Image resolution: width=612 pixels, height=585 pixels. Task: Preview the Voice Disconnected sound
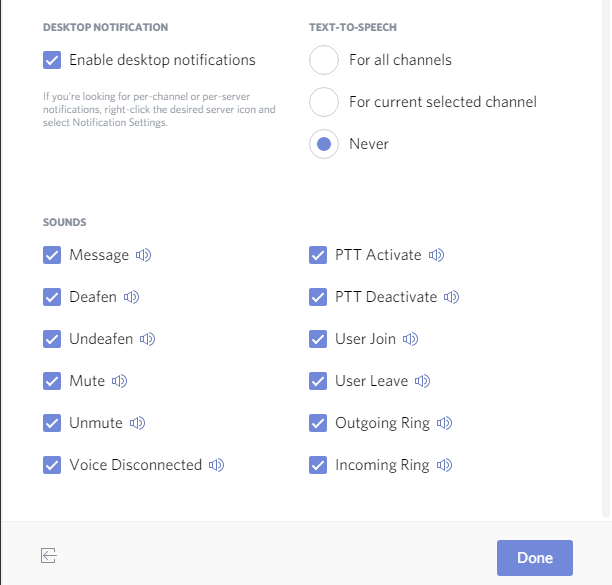(x=216, y=465)
